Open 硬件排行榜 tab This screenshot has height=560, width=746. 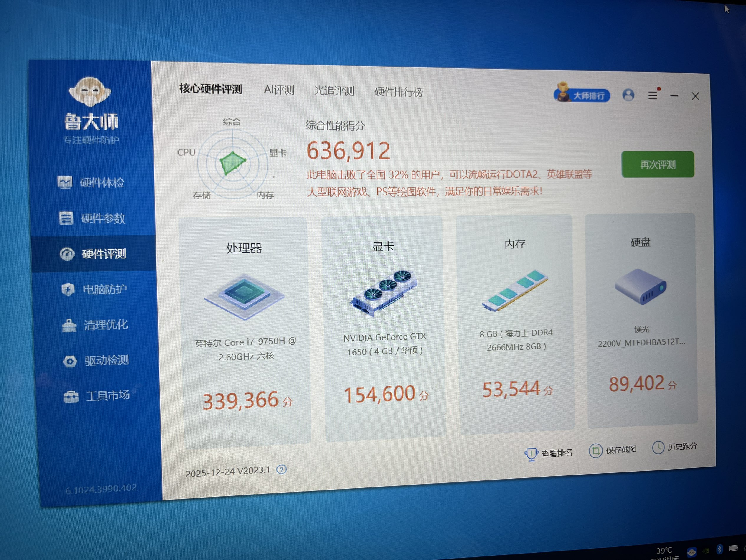pos(398,92)
